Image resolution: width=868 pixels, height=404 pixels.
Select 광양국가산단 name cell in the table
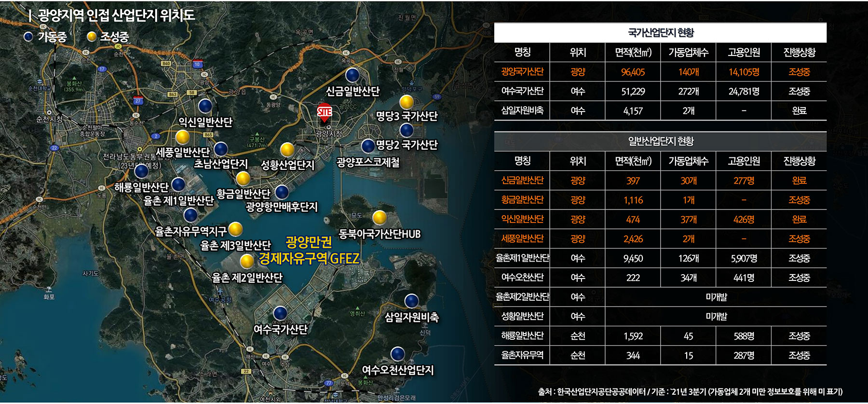[522, 72]
